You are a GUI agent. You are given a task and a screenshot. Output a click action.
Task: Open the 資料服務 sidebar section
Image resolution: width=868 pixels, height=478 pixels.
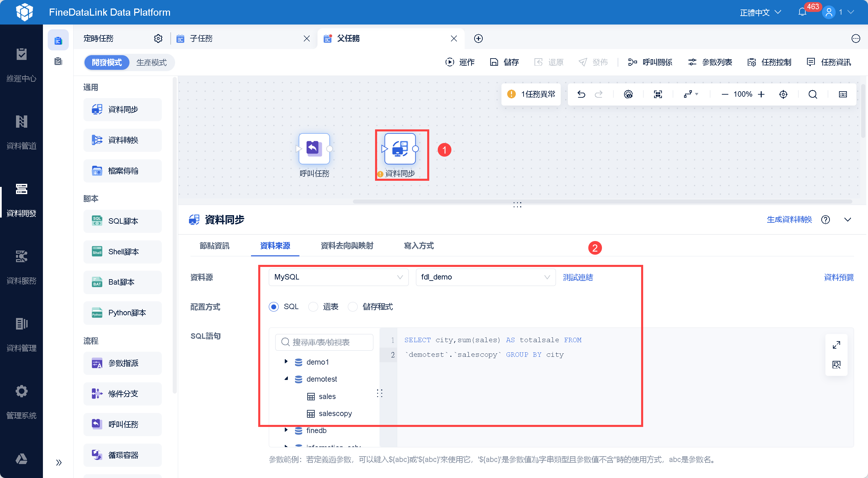click(21, 267)
